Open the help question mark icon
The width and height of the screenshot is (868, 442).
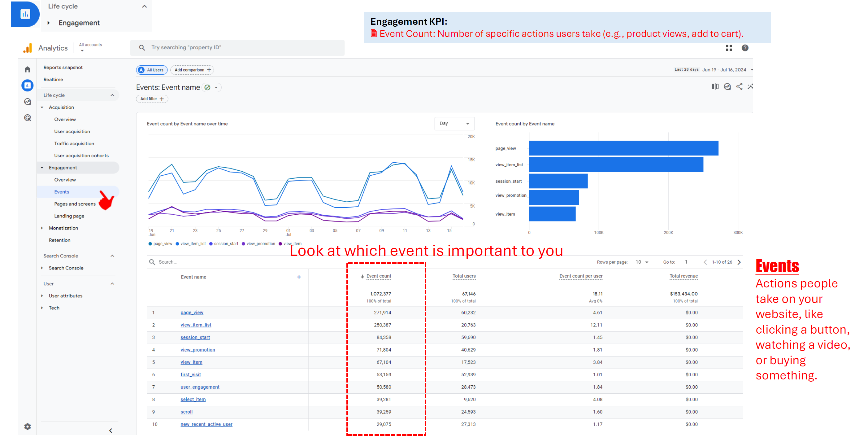pyautogui.click(x=745, y=48)
